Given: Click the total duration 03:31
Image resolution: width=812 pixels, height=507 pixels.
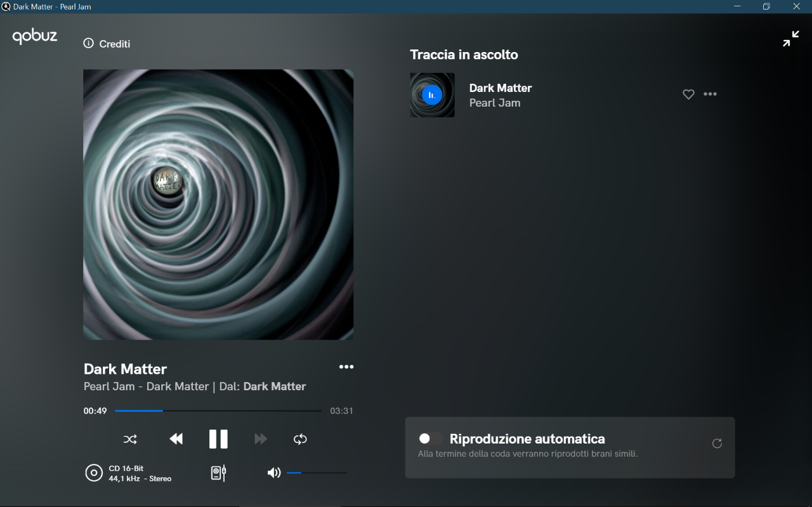Looking at the screenshot, I should click(341, 411).
